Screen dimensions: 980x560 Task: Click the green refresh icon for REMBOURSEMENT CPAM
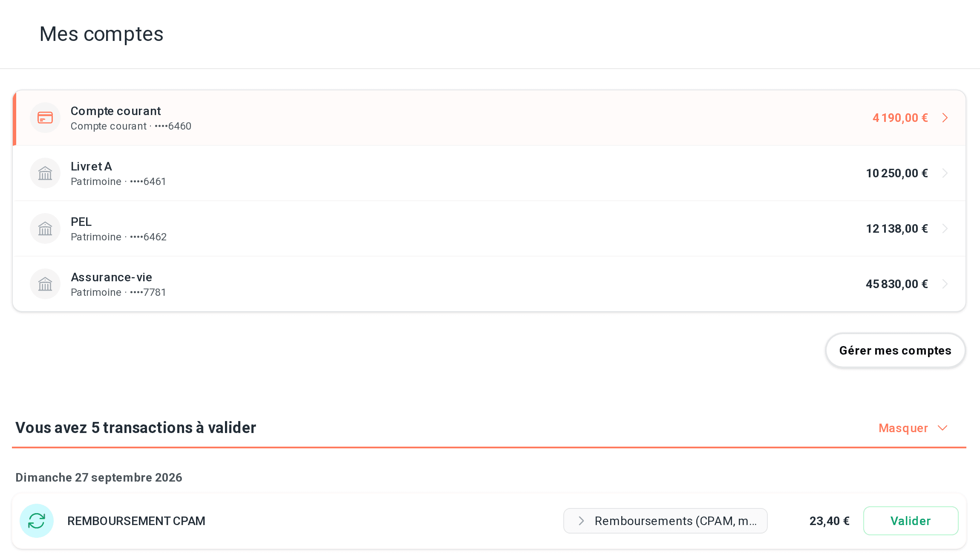click(x=37, y=521)
